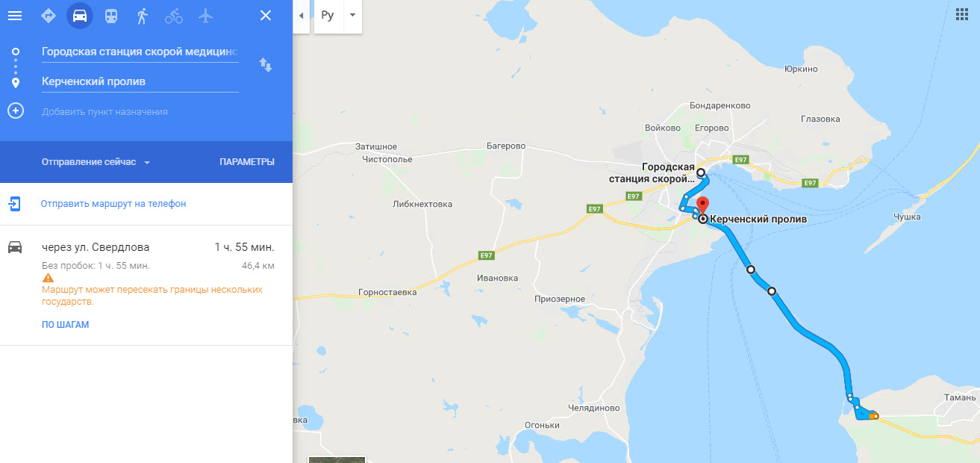Add a destination with the plus icon
Viewport: 980px width, 463px height.
(x=16, y=111)
